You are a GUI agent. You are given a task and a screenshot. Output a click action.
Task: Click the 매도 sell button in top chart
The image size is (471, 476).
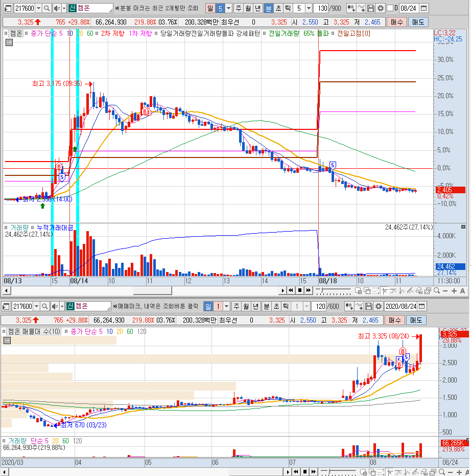tap(418, 22)
